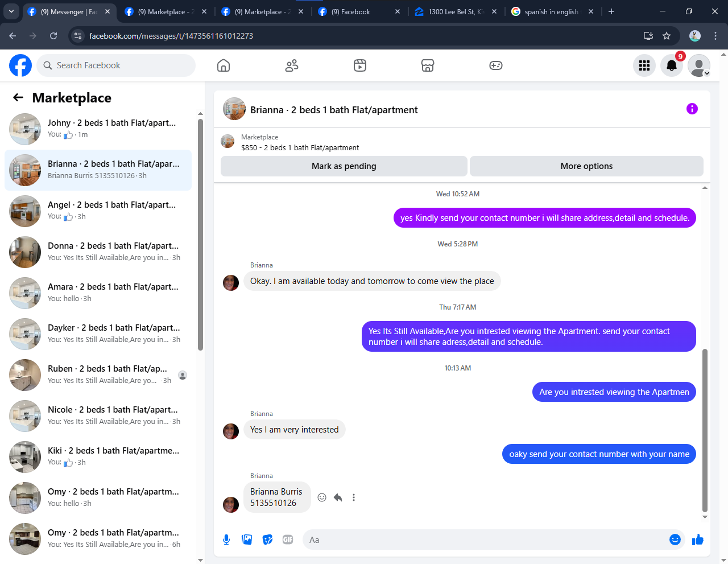Open the GIF picker
This screenshot has width=728, height=564.
(x=288, y=540)
